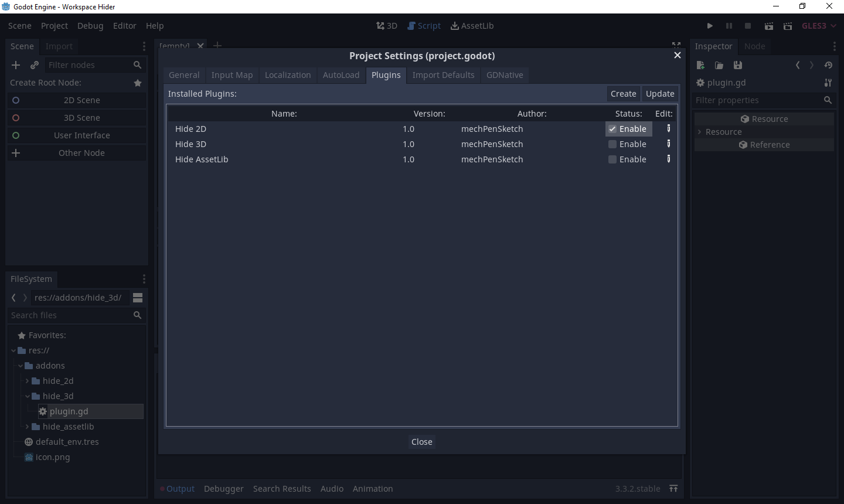Click the Create plugin button

click(x=624, y=94)
